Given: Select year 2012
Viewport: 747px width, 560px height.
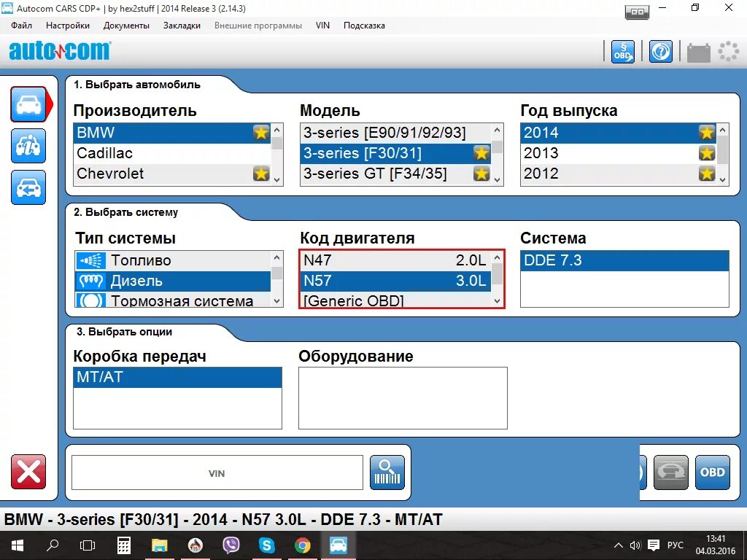Looking at the screenshot, I should [619, 174].
